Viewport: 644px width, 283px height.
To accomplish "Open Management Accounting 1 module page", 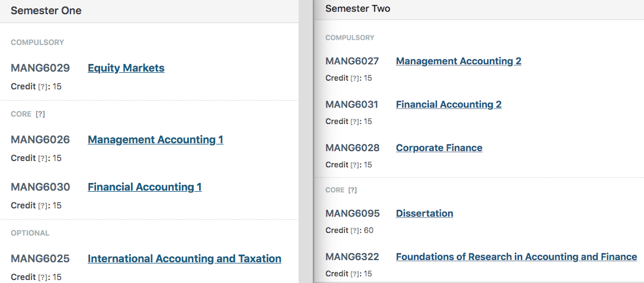I will point(155,140).
